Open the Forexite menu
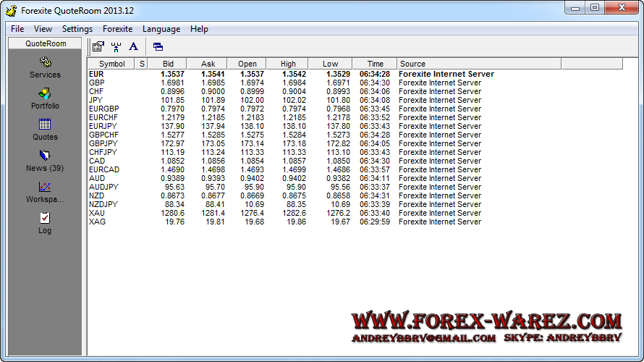 [x=117, y=29]
